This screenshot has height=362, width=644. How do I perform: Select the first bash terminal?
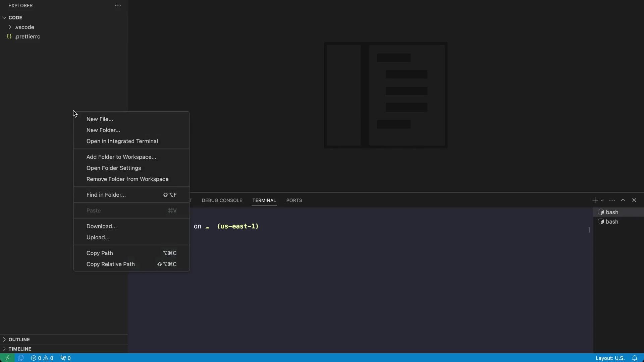[x=619, y=212]
